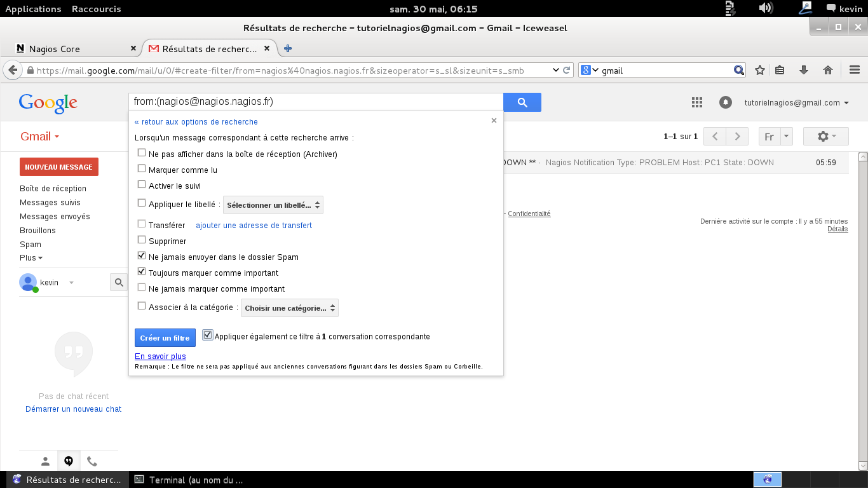
Task: Uncheck 'Ne jamais envoyer dans le dossier Spam'
Action: tap(142, 256)
